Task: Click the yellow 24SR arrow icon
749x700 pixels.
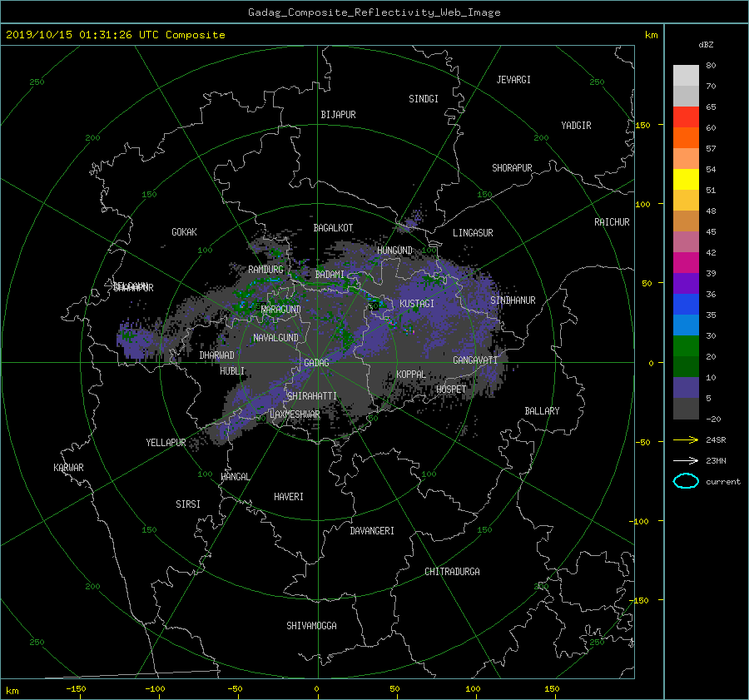Action: [686, 439]
